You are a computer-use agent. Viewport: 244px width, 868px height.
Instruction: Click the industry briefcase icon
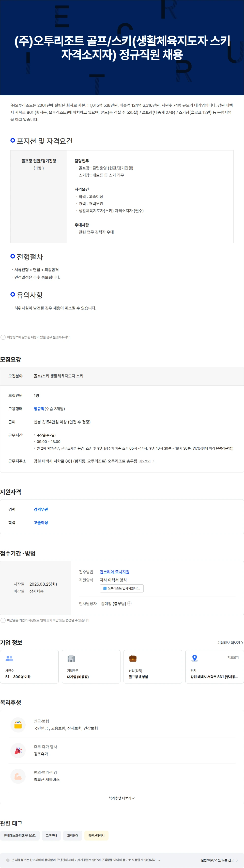click(x=133, y=658)
